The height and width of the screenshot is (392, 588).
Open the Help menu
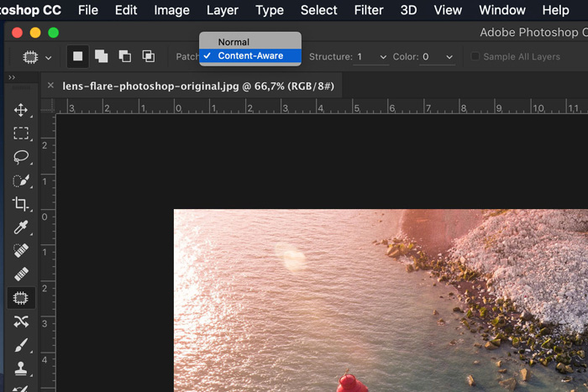(x=555, y=10)
